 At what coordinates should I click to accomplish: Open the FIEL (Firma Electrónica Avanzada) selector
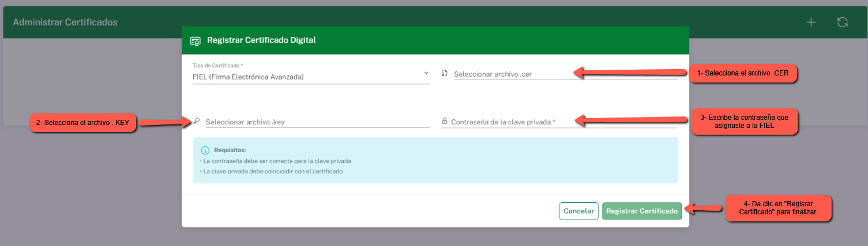(306, 77)
